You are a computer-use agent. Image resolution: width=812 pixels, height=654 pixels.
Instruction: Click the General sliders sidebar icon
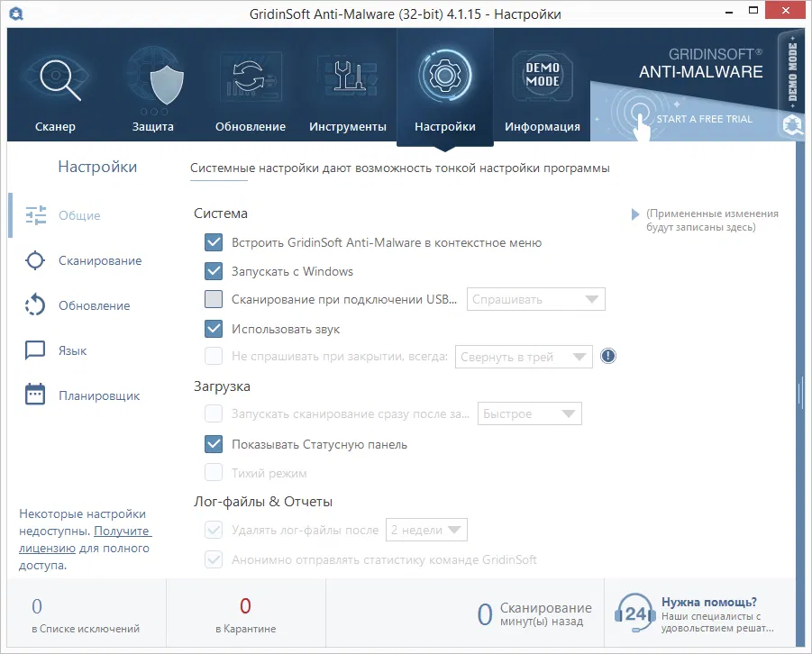[x=36, y=215]
